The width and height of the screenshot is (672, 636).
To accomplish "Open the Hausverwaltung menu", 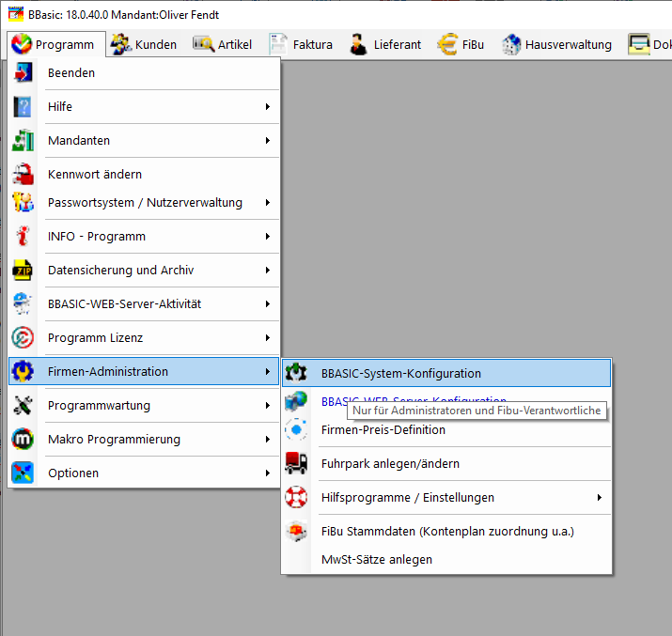I will coord(556,44).
